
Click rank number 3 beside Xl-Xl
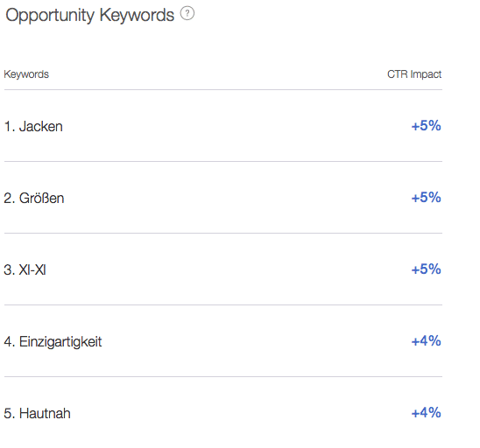(10, 269)
